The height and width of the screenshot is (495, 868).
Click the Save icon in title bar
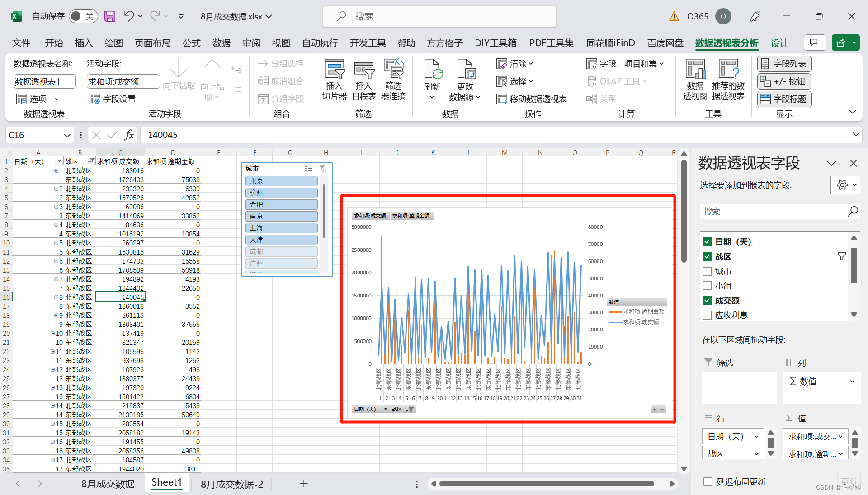[110, 16]
